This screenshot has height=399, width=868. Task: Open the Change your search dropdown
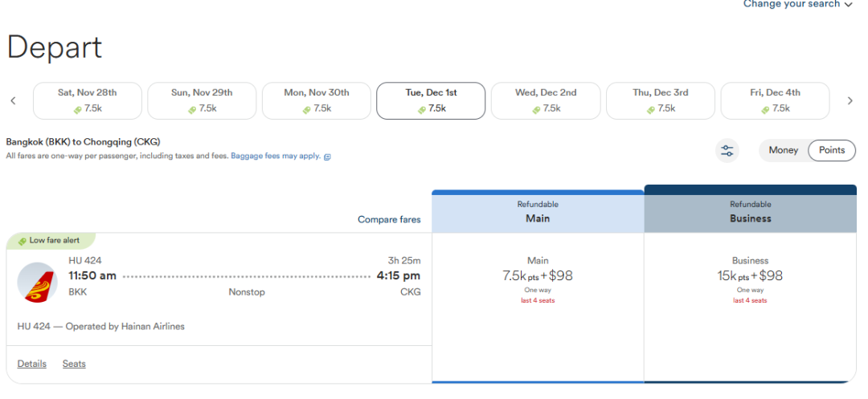click(x=797, y=5)
